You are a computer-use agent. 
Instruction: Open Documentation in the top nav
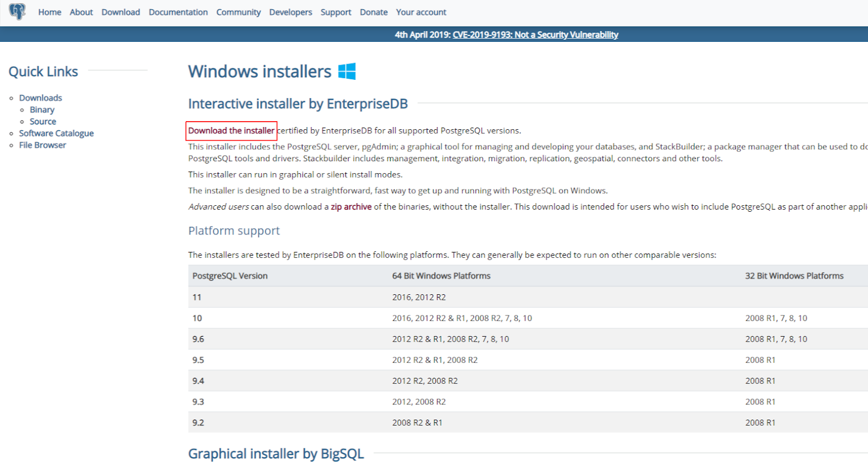tap(178, 12)
